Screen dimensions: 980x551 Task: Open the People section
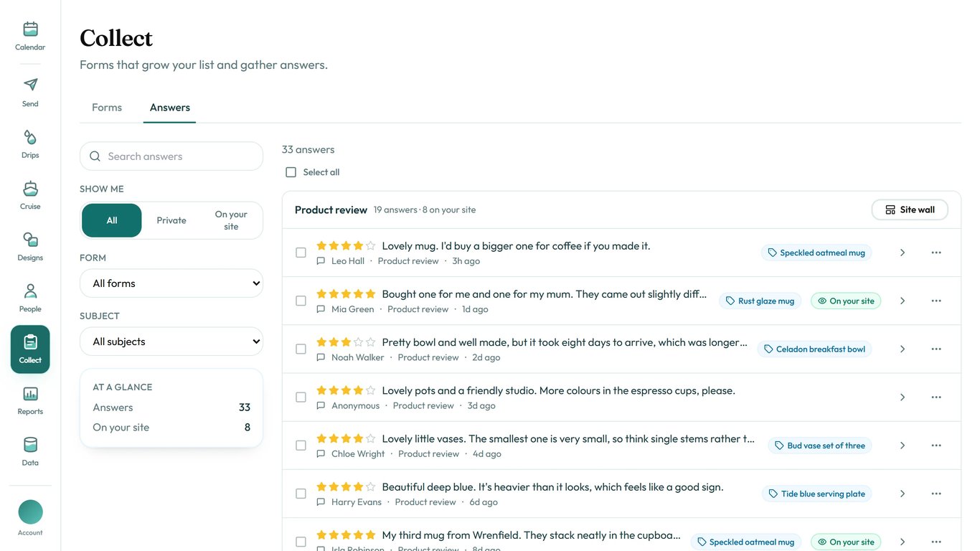[30, 298]
